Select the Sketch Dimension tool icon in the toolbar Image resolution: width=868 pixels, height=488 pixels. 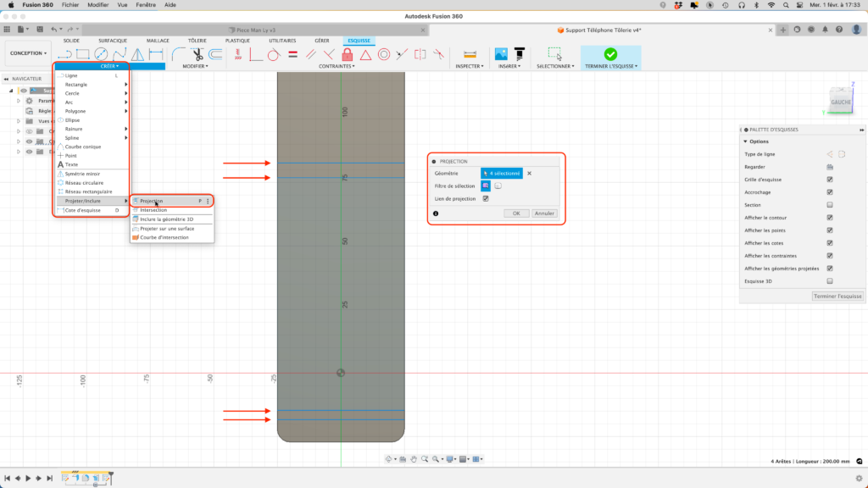tap(156, 54)
